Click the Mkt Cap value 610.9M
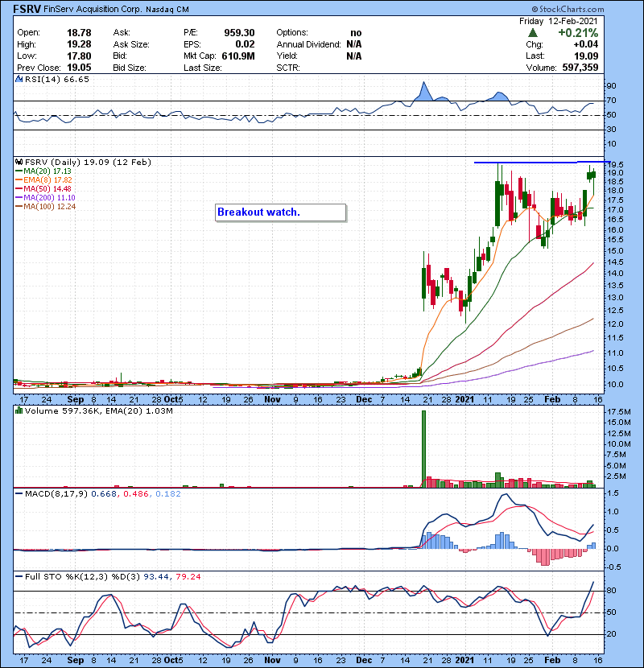 (238, 56)
